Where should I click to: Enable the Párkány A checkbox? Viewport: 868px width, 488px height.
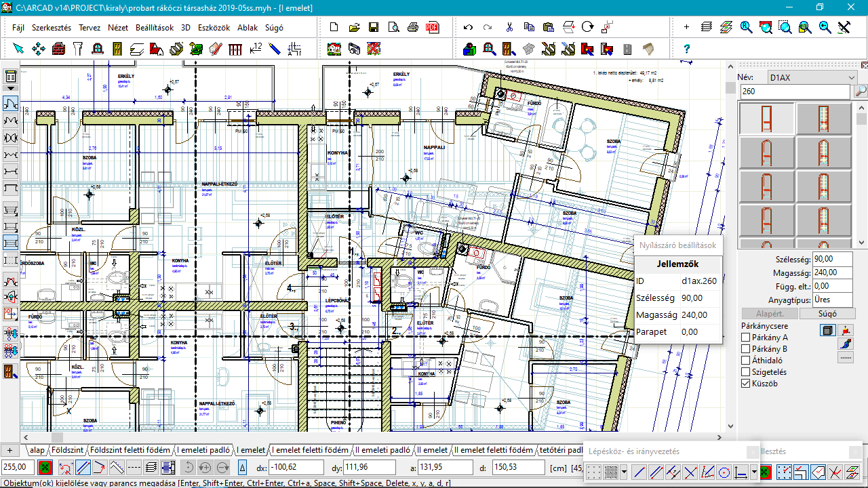pos(746,338)
